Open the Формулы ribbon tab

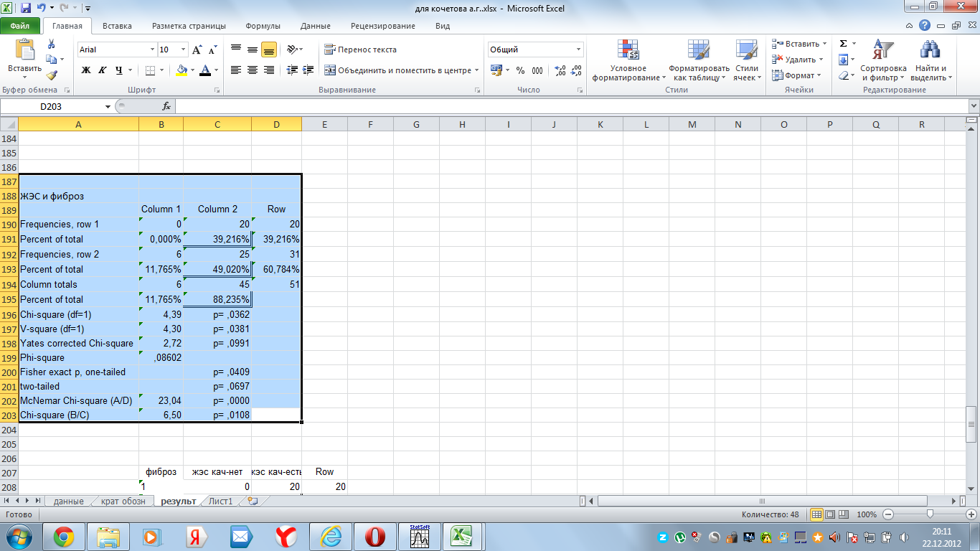click(x=263, y=26)
